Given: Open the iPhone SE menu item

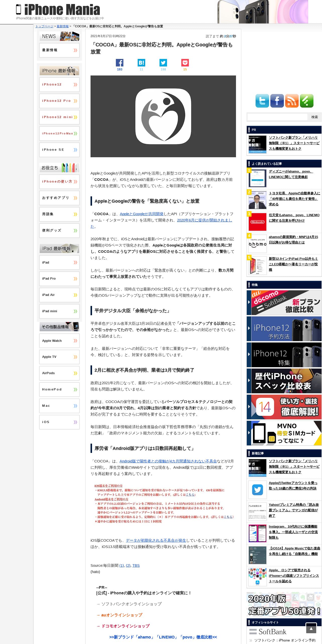Looking at the screenshot, I should (x=59, y=150).
